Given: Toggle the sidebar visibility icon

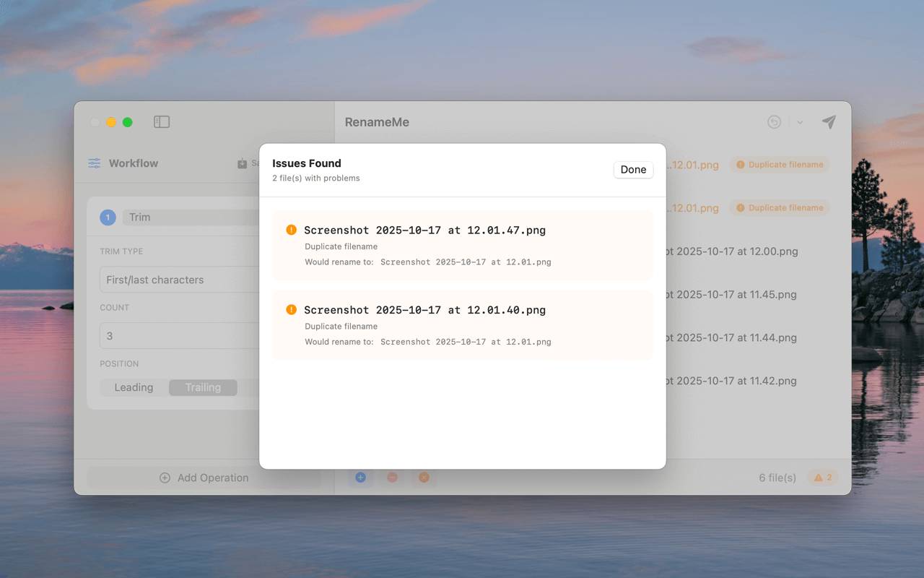Looking at the screenshot, I should (162, 121).
